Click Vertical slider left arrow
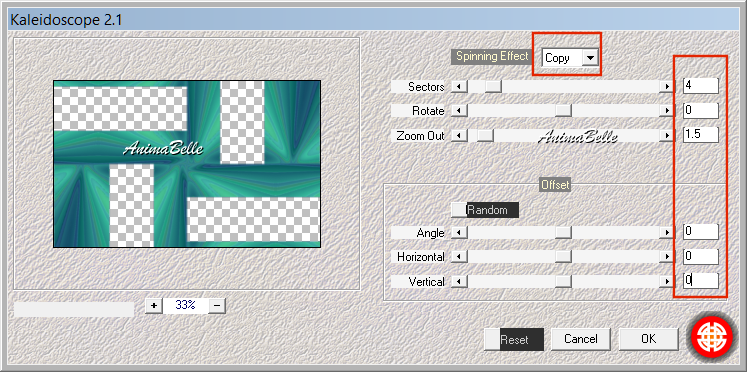This screenshot has height=372, width=747. coord(459,282)
